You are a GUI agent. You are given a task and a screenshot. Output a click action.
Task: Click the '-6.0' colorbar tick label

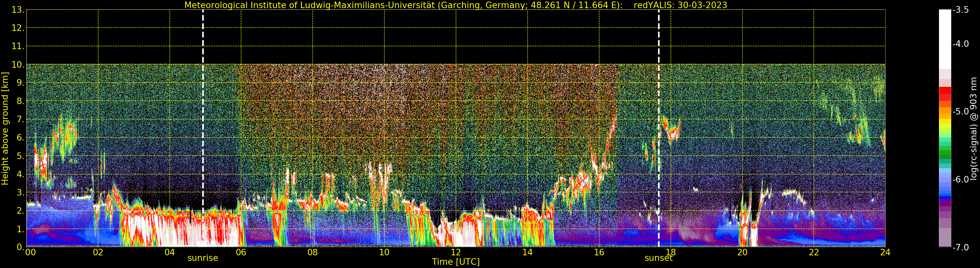point(960,180)
